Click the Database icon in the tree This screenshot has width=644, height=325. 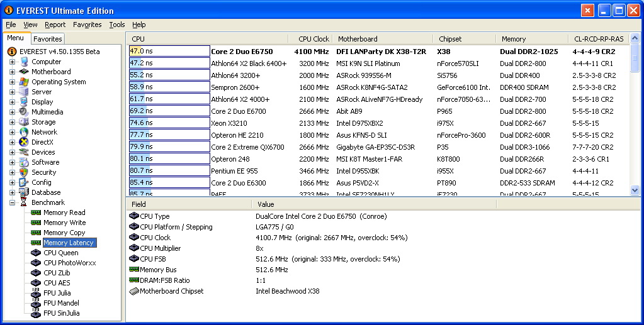24,192
